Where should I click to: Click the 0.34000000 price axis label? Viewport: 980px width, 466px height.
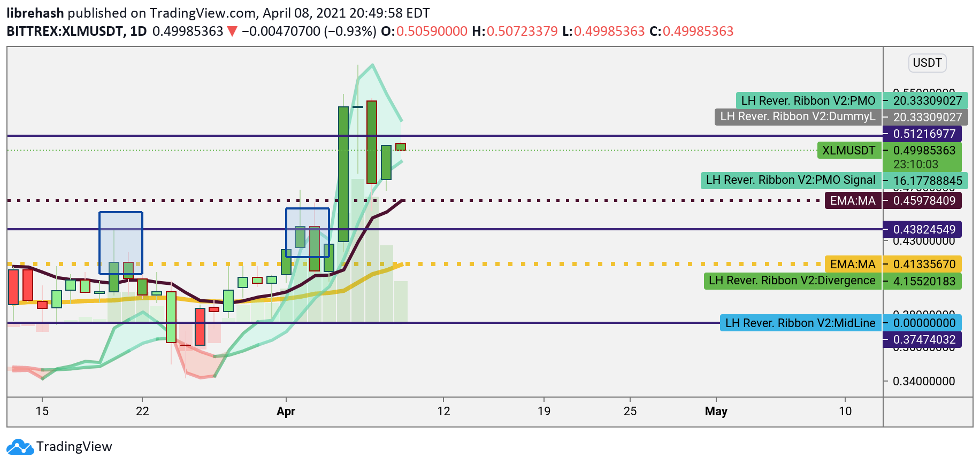point(924,381)
